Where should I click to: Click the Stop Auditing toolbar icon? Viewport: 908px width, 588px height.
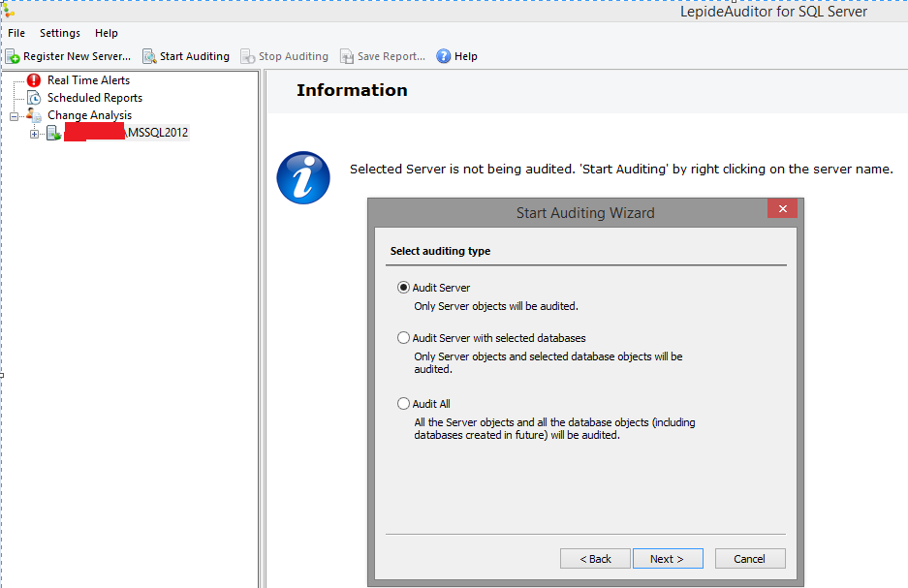pyautogui.click(x=248, y=56)
